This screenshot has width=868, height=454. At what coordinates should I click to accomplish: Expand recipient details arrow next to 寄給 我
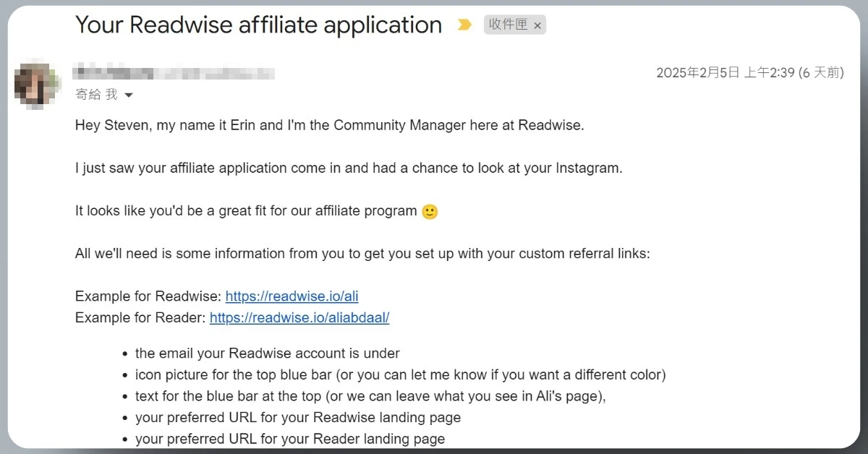(x=129, y=95)
